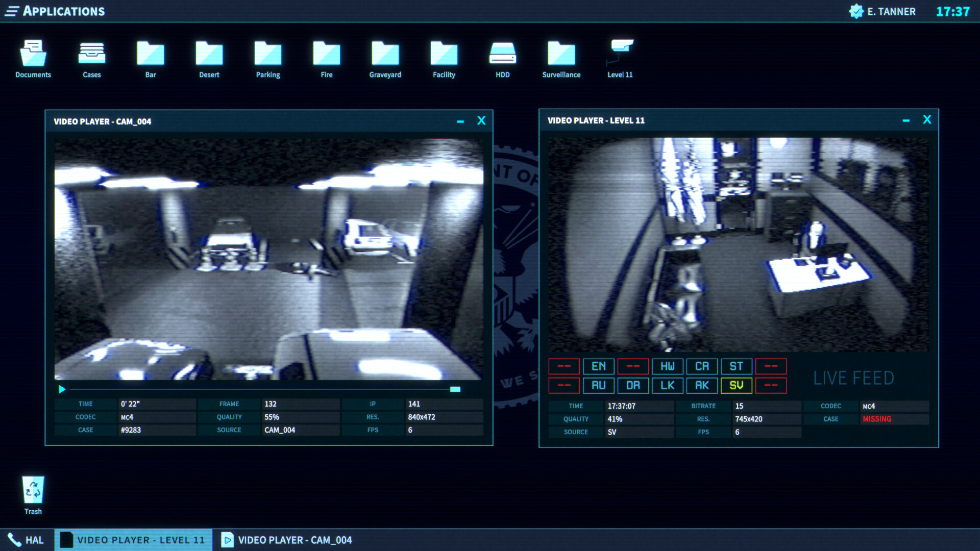Open the Level 11 camera icon
The image size is (980, 551).
tap(620, 56)
